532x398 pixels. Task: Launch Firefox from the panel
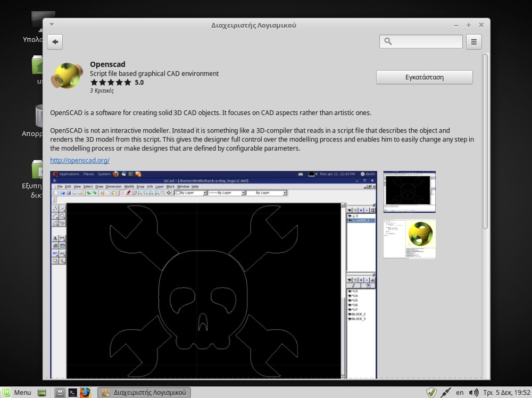tap(85, 393)
